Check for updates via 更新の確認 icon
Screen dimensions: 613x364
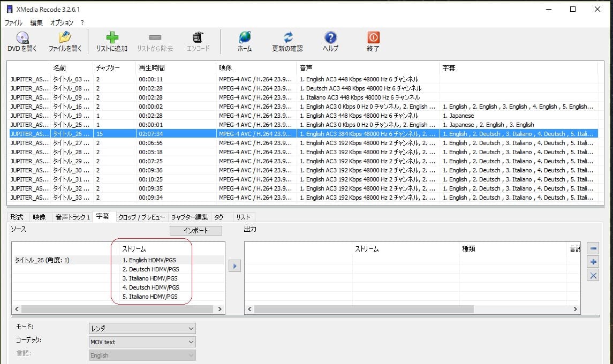click(287, 38)
